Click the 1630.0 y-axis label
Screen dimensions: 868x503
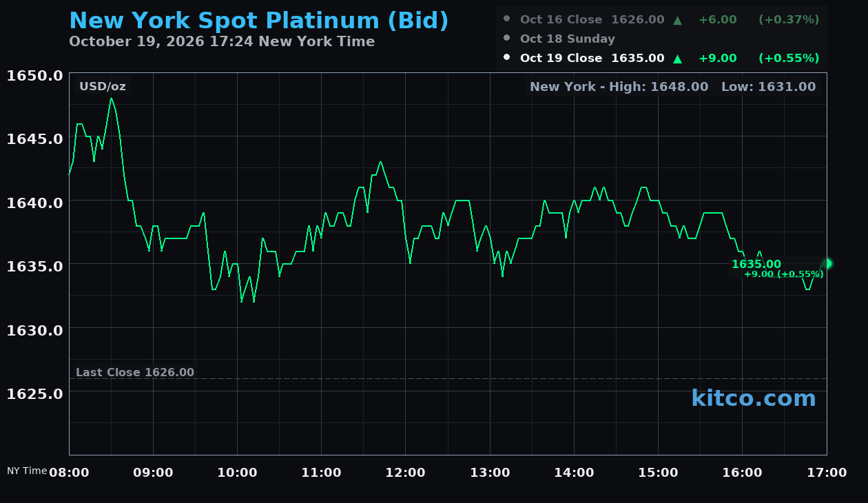[35, 330]
